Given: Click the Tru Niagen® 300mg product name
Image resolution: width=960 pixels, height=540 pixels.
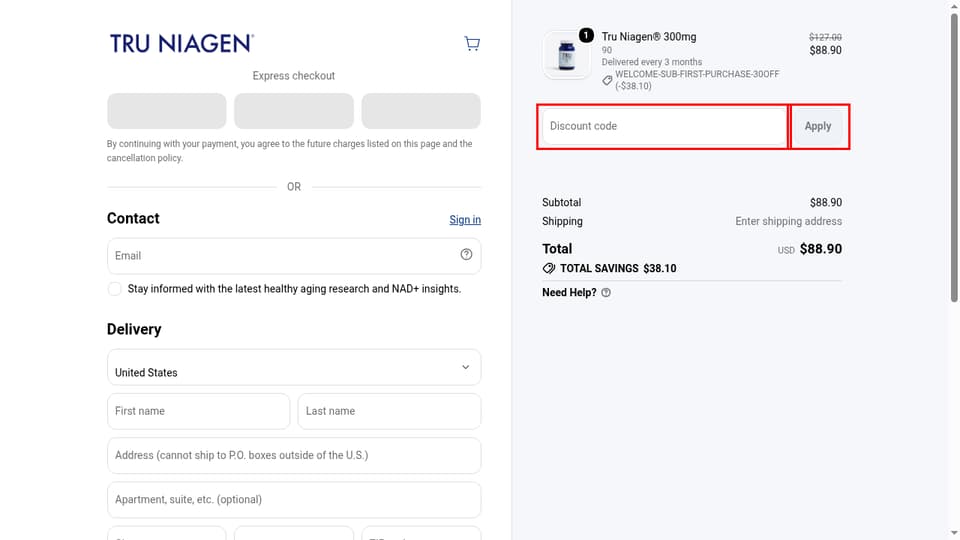Looking at the screenshot, I should tap(649, 37).
